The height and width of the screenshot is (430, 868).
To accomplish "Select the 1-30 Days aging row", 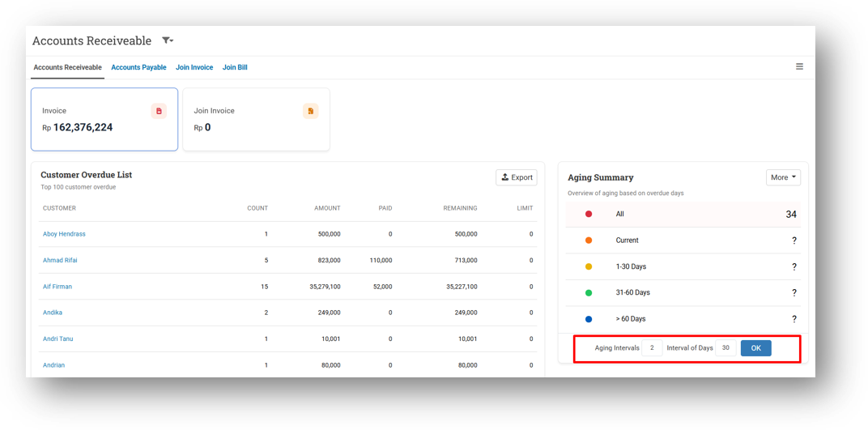I will 683,266.
